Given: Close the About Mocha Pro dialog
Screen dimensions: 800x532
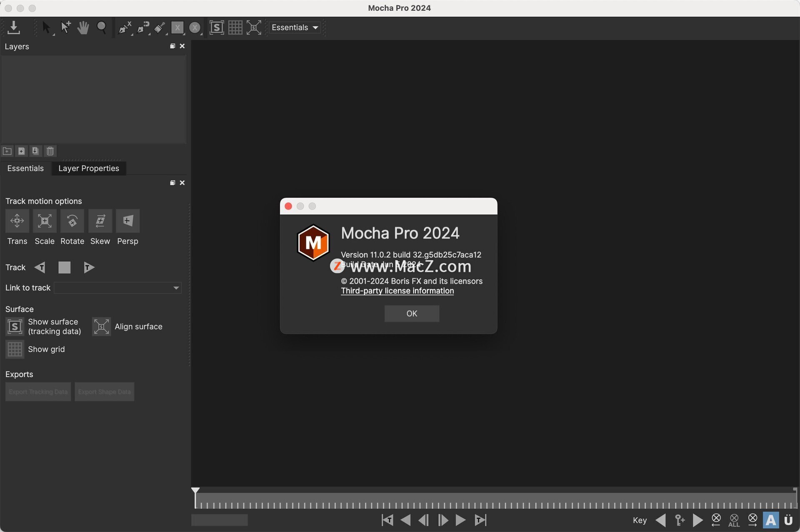Looking at the screenshot, I should pyautogui.click(x=288, y=206).
